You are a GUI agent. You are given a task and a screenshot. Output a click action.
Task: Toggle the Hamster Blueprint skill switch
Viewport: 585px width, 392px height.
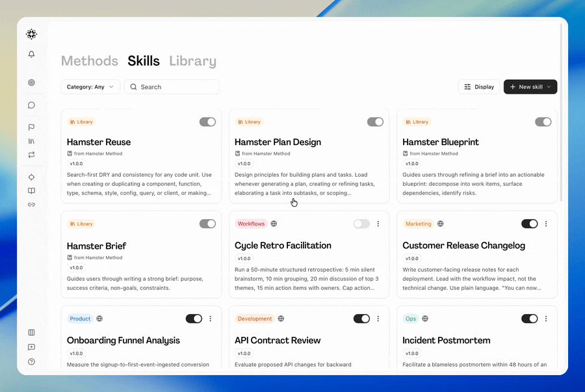pyautogui.click(x=543, y=122)
